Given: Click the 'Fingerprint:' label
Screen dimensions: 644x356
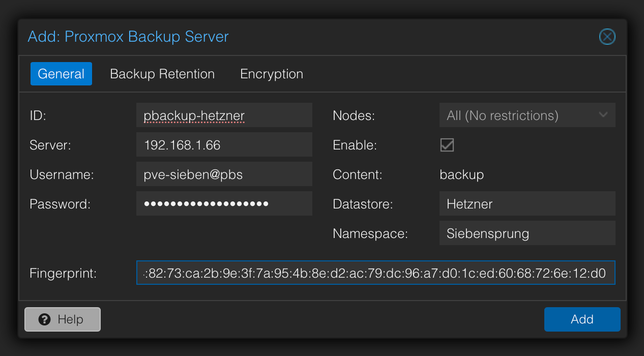Looking at the screenshot, I should (x=63, y=273).
